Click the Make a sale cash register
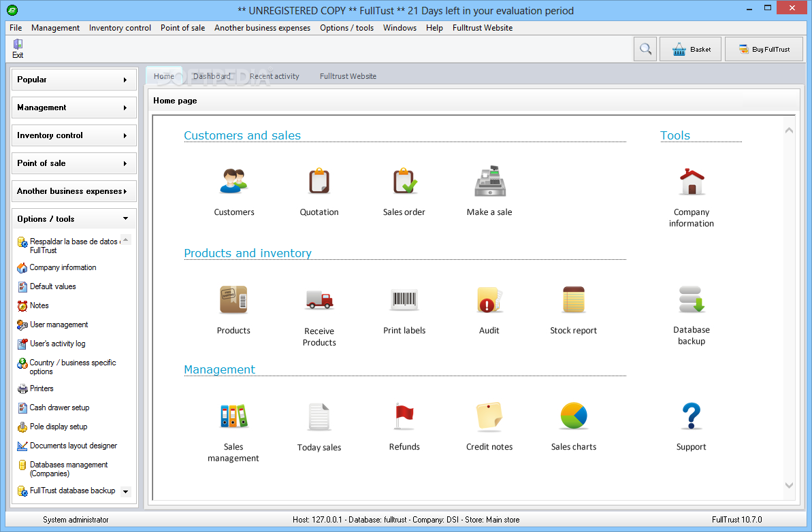This screenshot has width=812, height=532. point(489,182)
